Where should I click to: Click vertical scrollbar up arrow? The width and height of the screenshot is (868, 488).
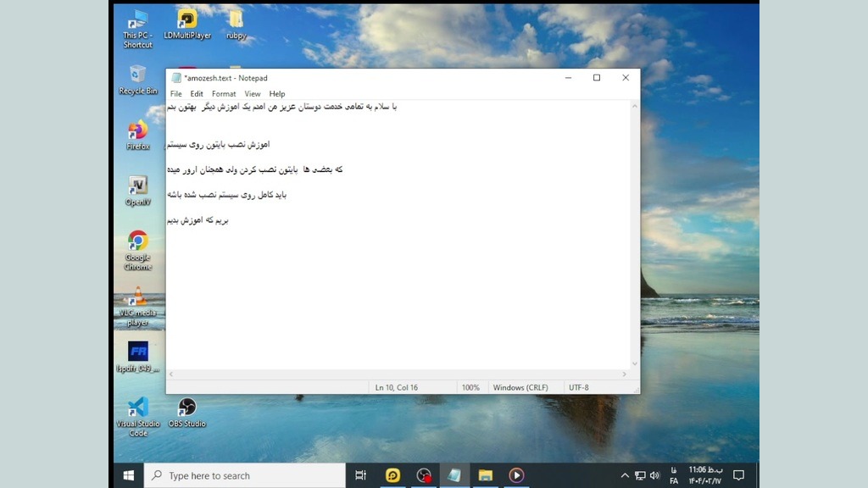coord(634,106)
